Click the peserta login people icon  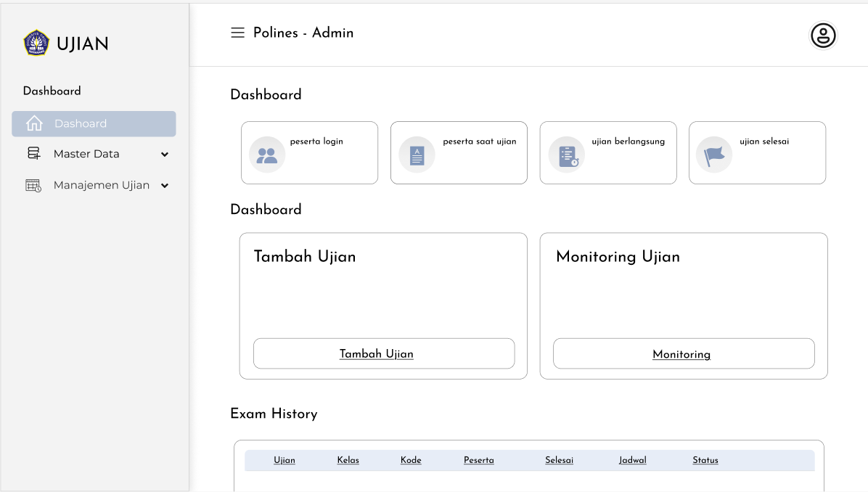click(266, 154)
